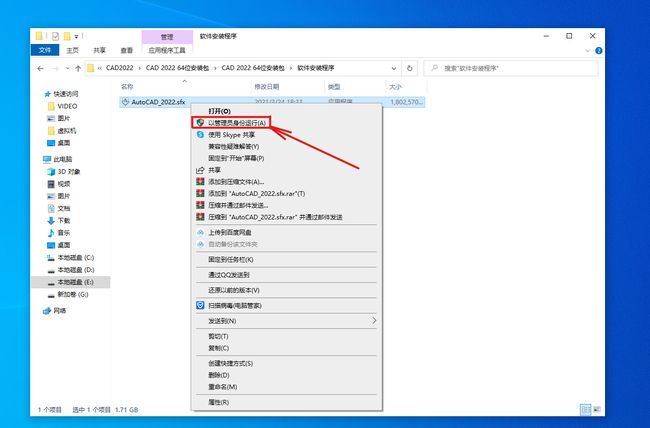The width and height of the screenshot is (650, 428).
Task: Switch to the 查看 ribbon tab
Action: point(126,50)
